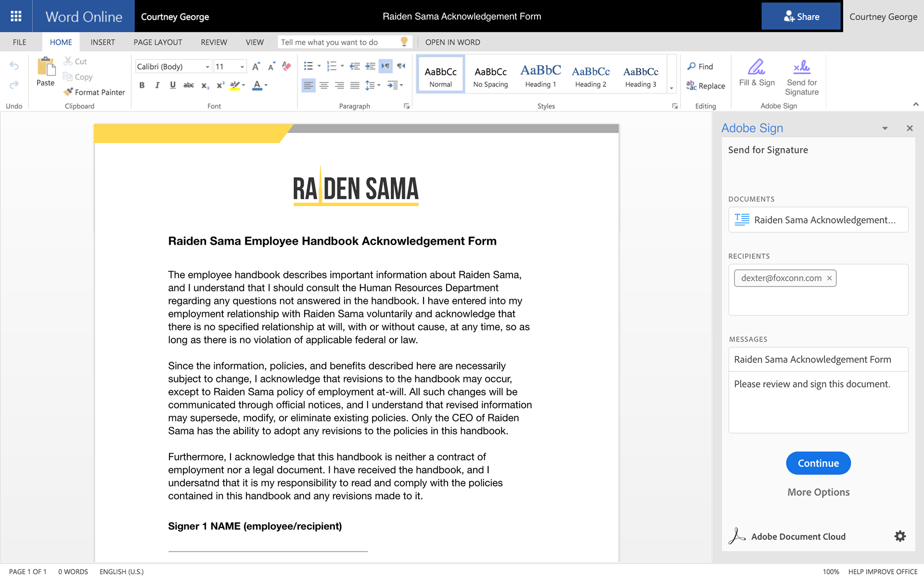Decrease font size with shrink font icon
This screenshot has height=578, width=924.
pos(271,66)
